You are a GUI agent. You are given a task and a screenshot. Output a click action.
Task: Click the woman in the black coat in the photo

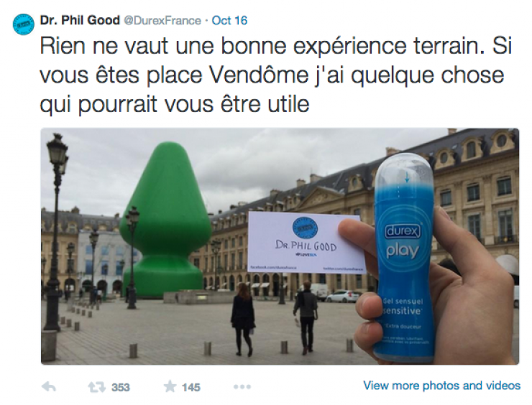click(x=243, y=319)
